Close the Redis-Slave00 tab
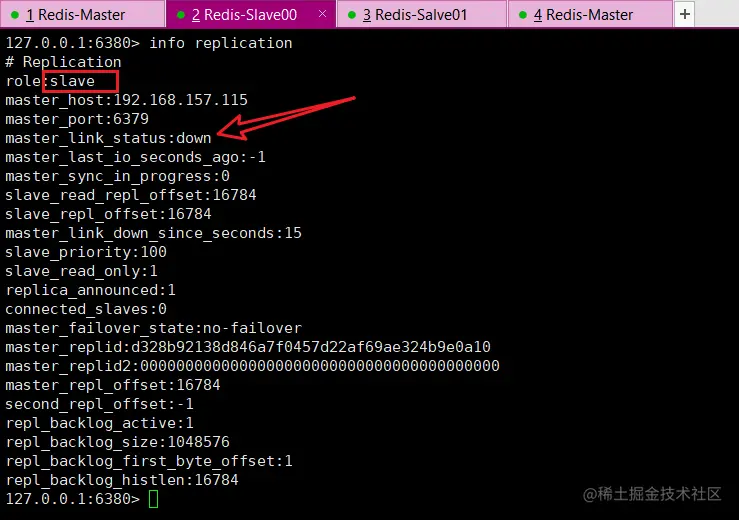The image size is (739, 520). coord(322,14)
